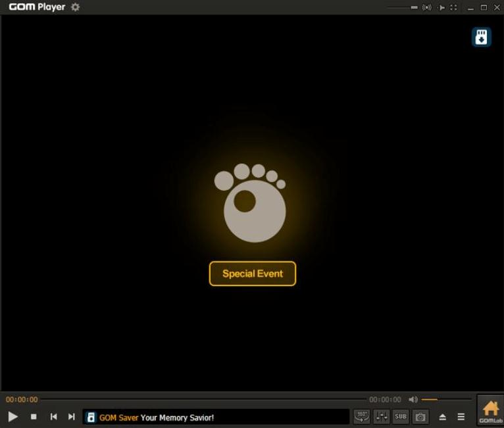Enable 360 degree video mode

(362, 417)
